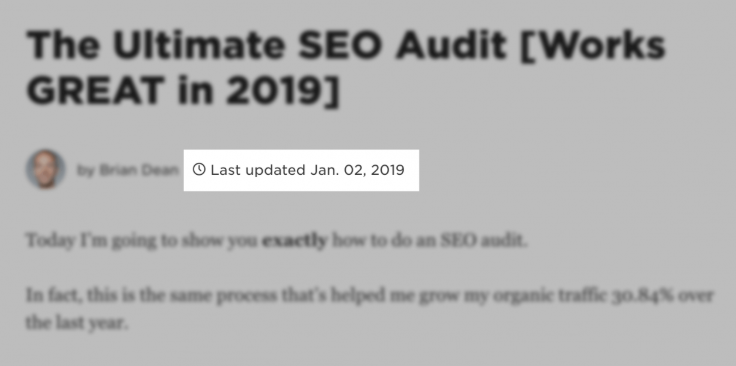
Task: Click the date Jan. 02, 2019
Action: (x=357, y=170)
